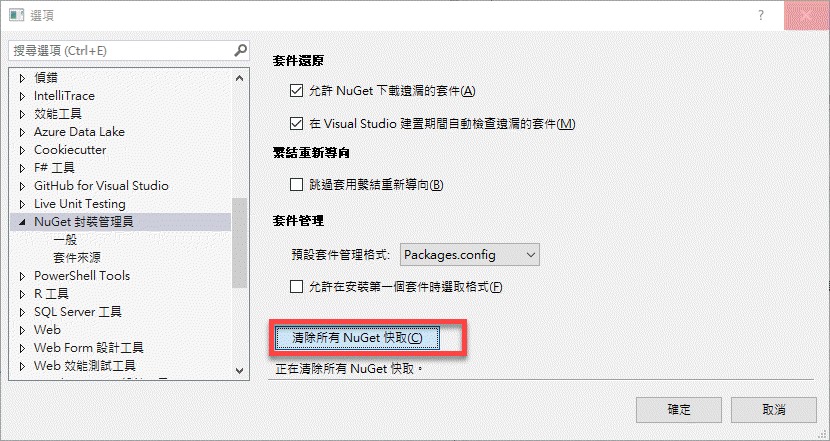The height and width of the screenshot is (441, 830).
Task: Toggle automatic missing package check during build
Action: click(296, 123)
